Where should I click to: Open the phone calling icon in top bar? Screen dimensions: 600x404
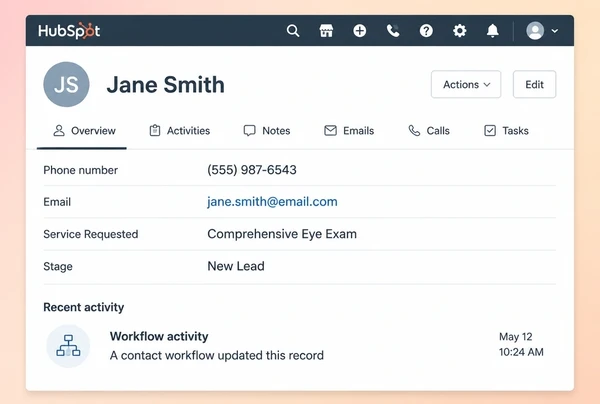tap(393, 31)
